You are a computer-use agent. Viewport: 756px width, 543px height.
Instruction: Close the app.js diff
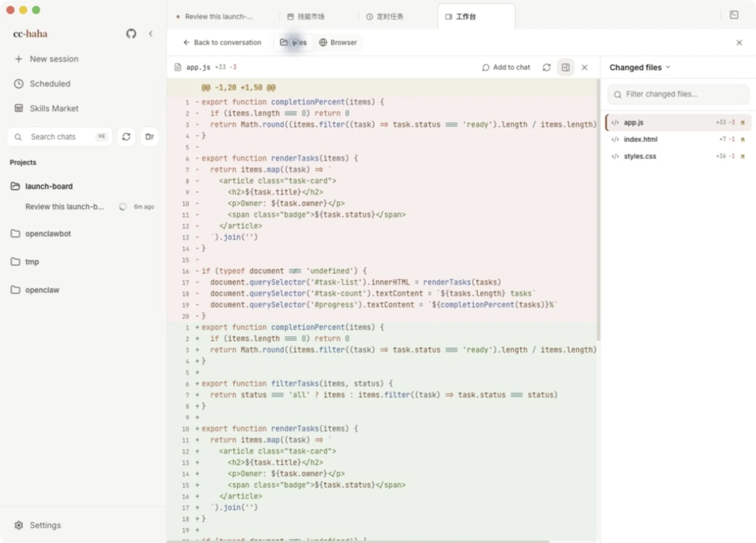coord(584,67)
